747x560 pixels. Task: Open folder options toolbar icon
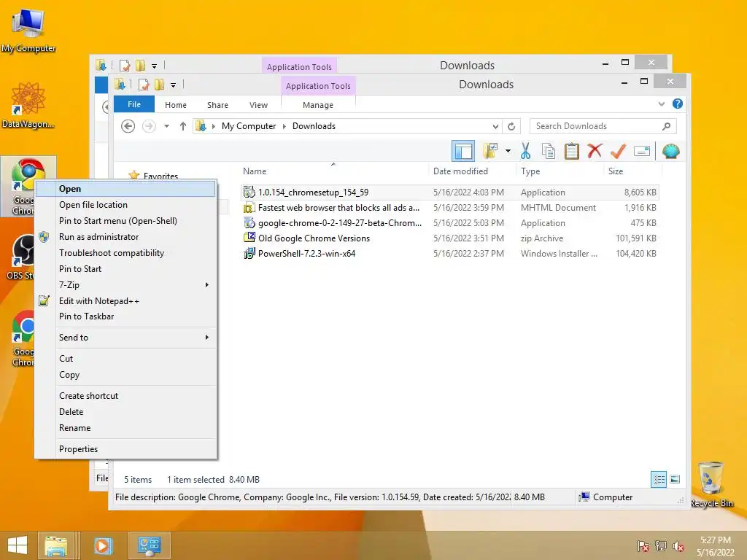[x=489, y=152]
